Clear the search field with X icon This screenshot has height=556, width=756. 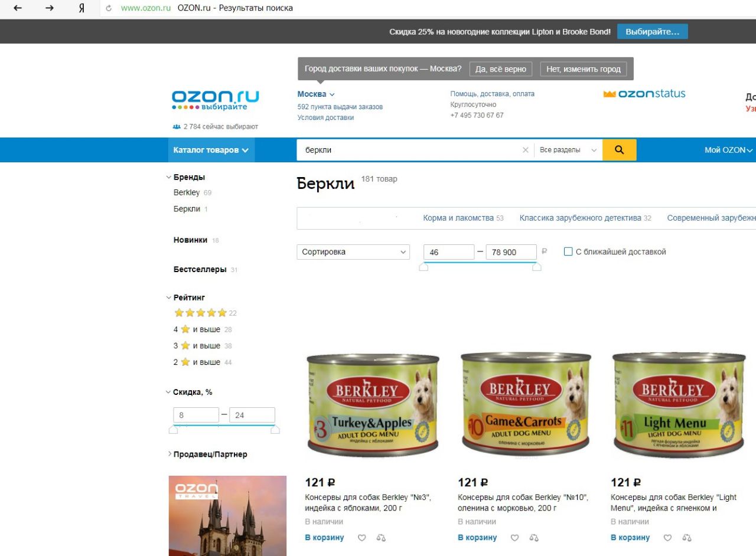tap(525, 150)
